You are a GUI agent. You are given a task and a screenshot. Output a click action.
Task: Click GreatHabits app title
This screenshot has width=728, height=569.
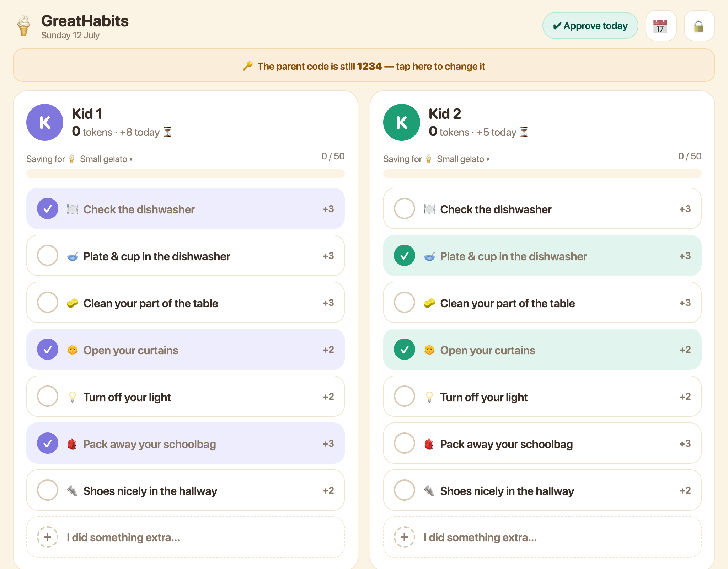point(85,21)
